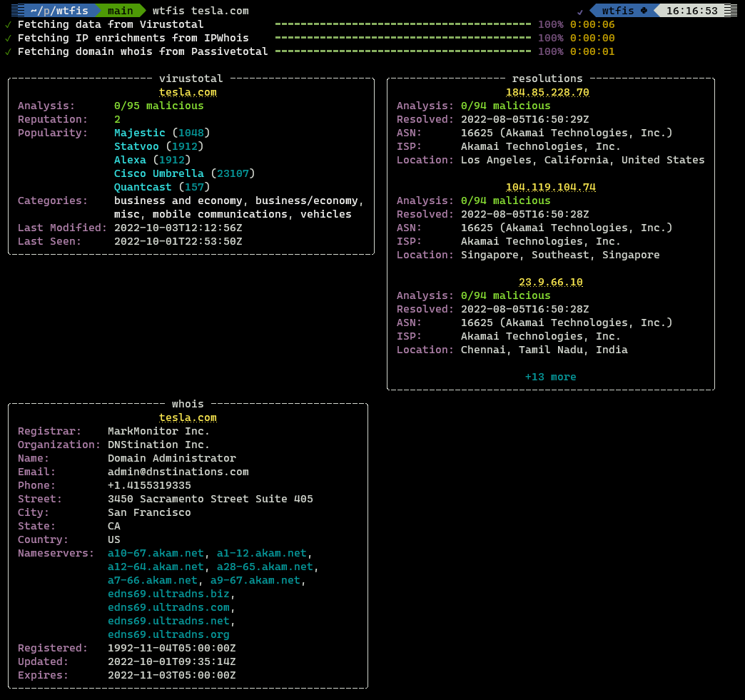The image size is (745, 700).
Task: Click the checkmark beside 'Fetching domain whois'
Action: [x=8, y=51]
